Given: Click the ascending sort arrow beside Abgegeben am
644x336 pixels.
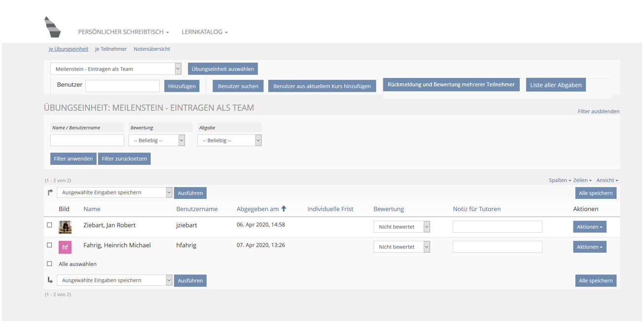Looking at the screenshot, I should pos(284,209).
